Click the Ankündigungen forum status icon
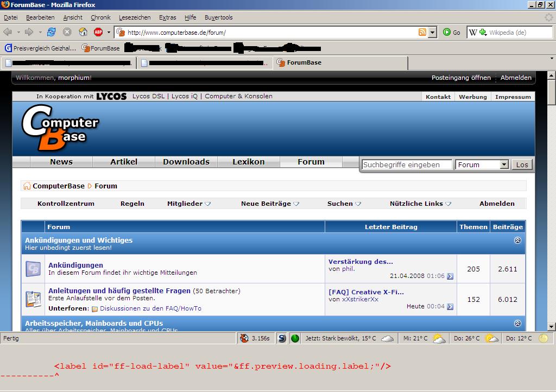The image size is (556, 392). click(33, 269)
